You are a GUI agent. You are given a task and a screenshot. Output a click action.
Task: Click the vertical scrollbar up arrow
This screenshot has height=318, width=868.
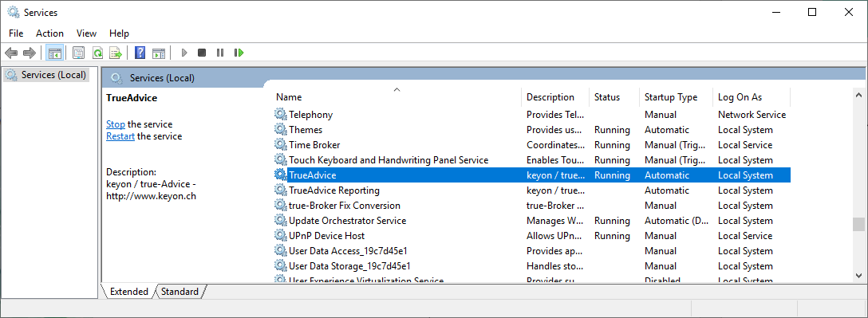point(858,96)
